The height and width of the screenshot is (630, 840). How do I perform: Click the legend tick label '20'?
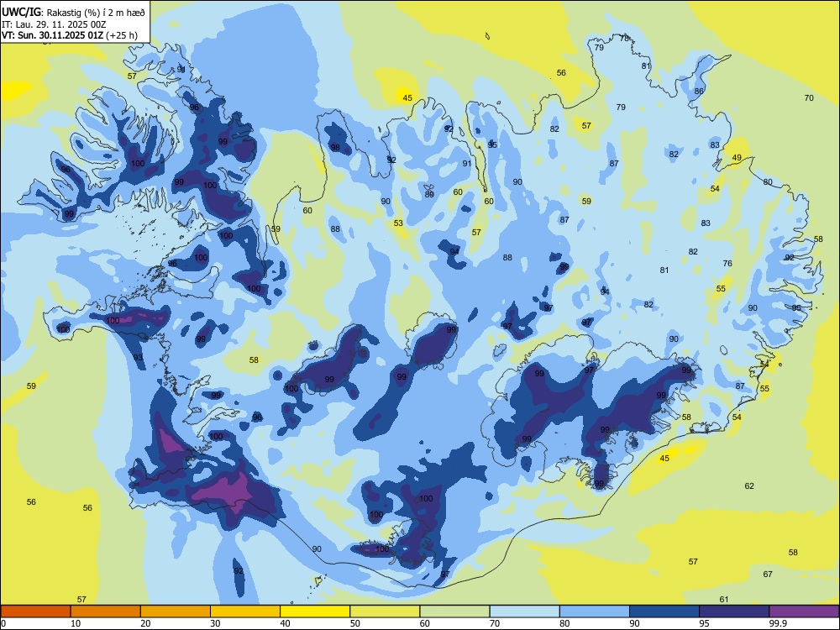[145, 623]
